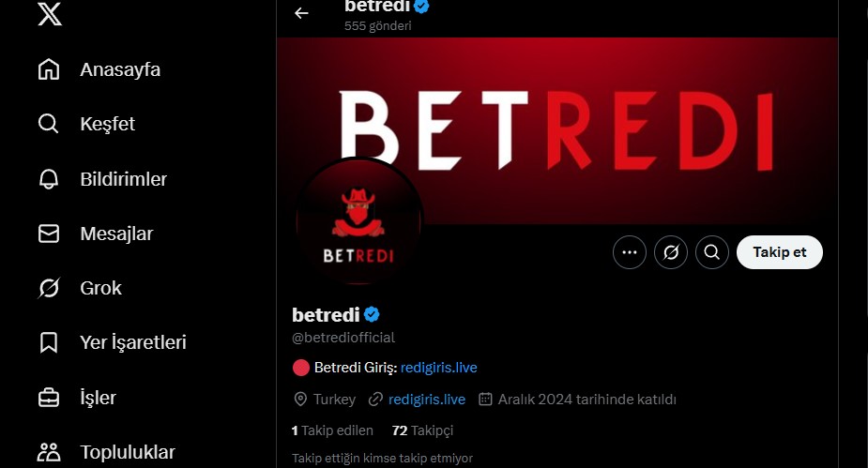The height and width of the screenshot is (468, 868).
Task: Open Keşfet search icon in sidebar
Action: coord(49,124)
